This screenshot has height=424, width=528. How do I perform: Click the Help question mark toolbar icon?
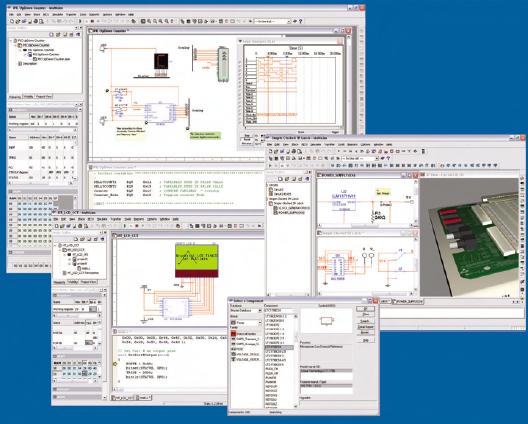tap(301, 21)
